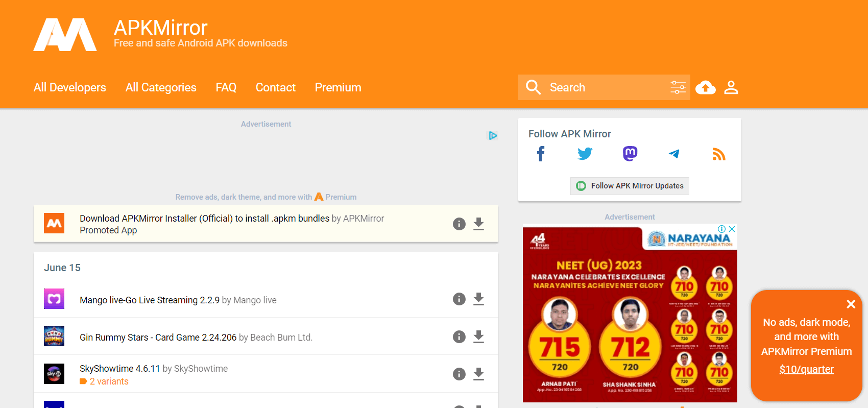
Task: Click the $10/quarter Premium link
Action: [x=806, y=369]
